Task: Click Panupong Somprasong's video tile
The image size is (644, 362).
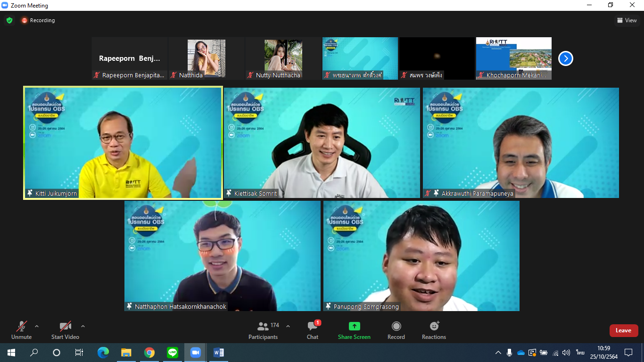Action: coord(421,256)
